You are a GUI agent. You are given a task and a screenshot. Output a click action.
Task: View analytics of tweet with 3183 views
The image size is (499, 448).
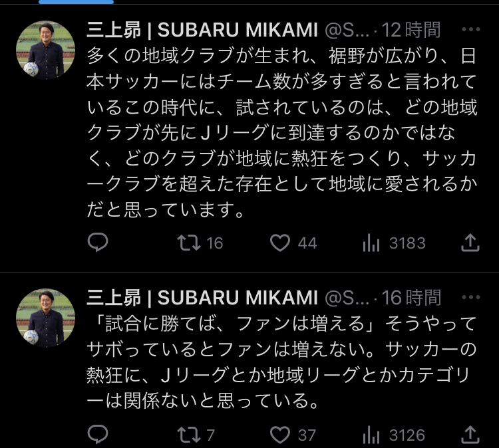tap(371, 243)
